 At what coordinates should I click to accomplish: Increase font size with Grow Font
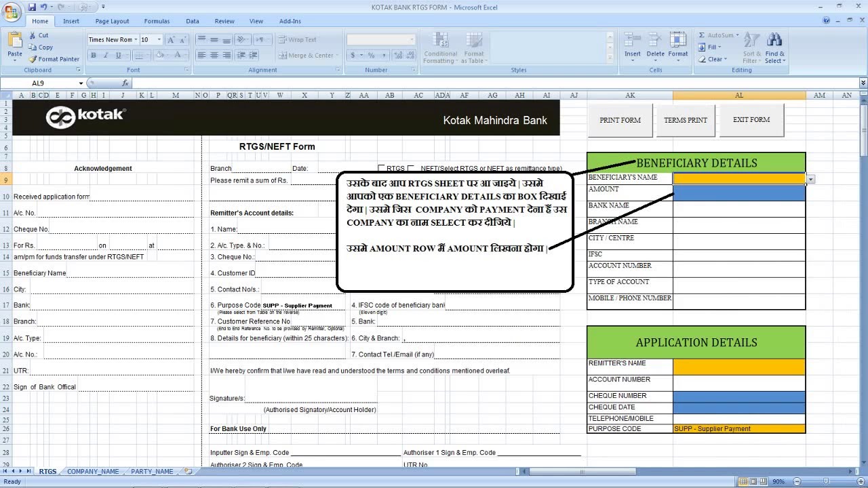pos(170,40)
